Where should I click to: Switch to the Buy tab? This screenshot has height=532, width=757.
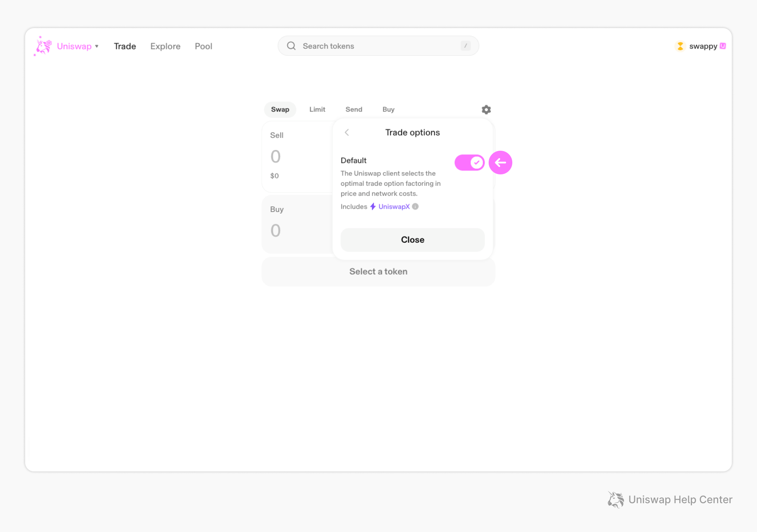[x=388, y=109]
